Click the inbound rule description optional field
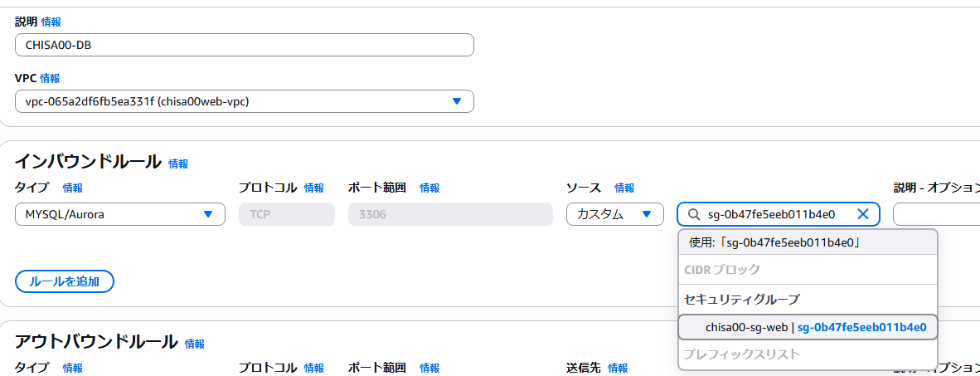980x376 pixels. [935, 214]
